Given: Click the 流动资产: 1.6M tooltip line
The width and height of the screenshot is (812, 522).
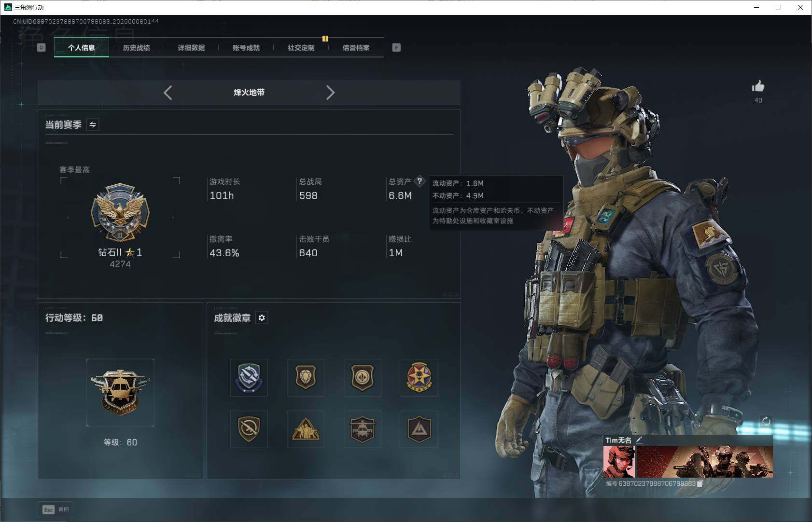Looking at the screenshot, I should point(458,183).
